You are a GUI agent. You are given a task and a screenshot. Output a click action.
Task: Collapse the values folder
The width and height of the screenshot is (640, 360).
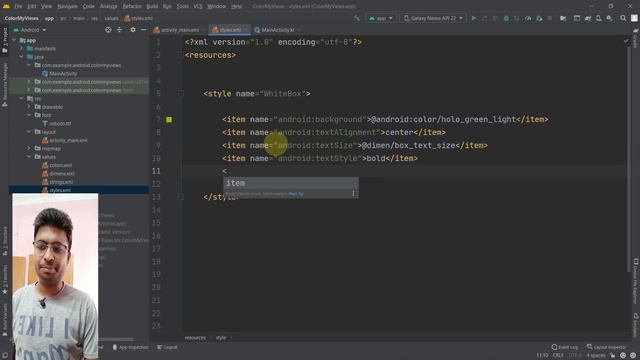click(x=29, y=157)
